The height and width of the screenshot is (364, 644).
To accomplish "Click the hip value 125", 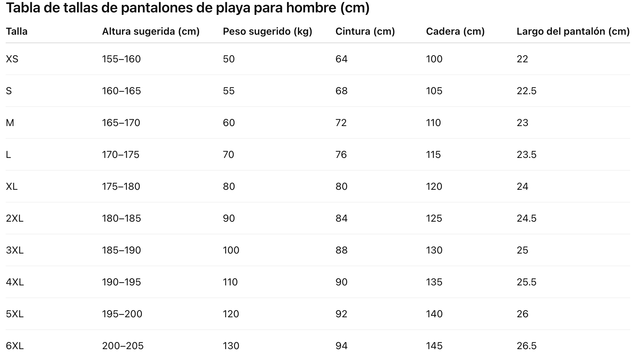I will pyautogui.click(x=434, y=218).
